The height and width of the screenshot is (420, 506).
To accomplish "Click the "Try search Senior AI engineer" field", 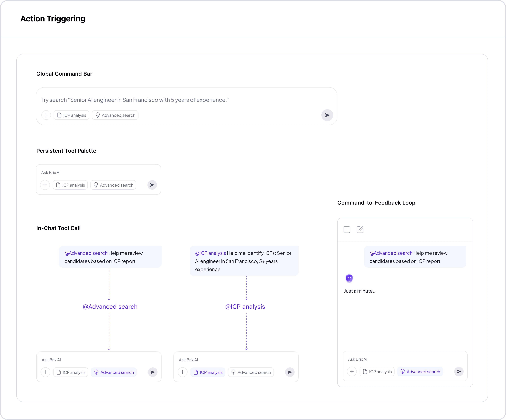I will pos(135,100).
